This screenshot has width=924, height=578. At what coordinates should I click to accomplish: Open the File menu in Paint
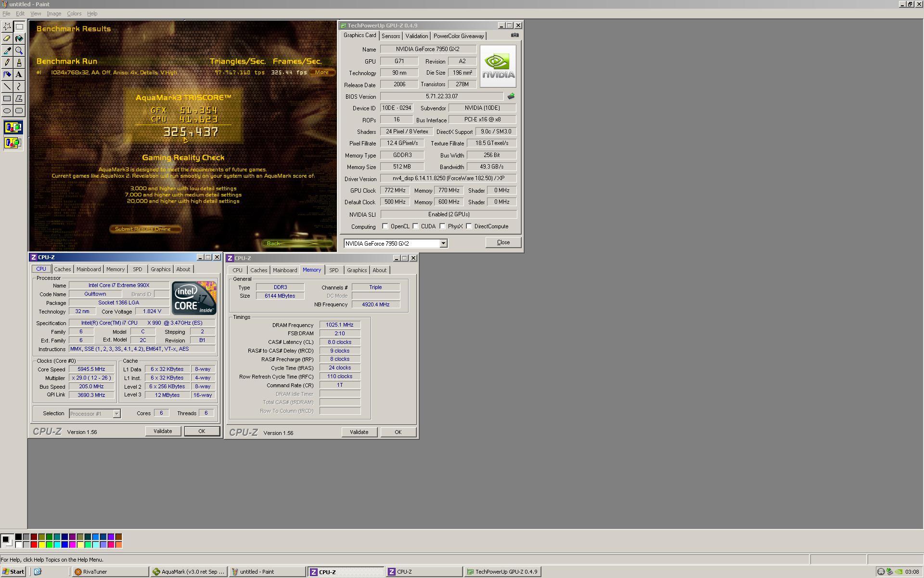click(x=6, y=13)
